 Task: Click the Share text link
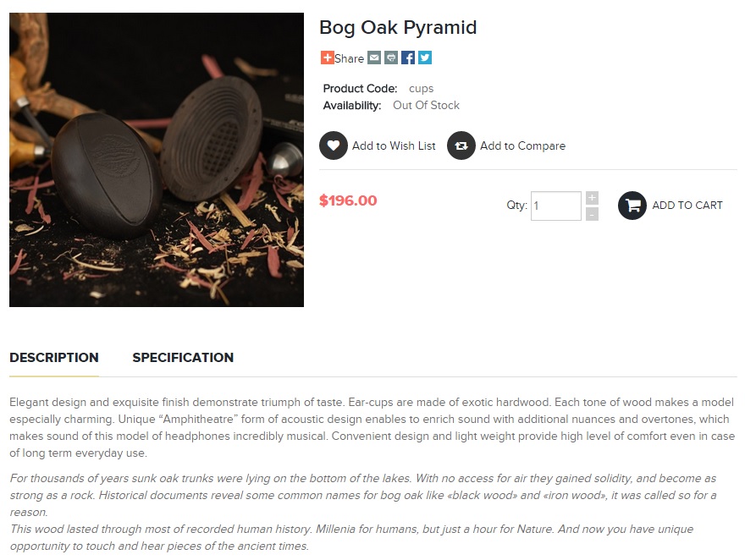click(x=349, y=58)
